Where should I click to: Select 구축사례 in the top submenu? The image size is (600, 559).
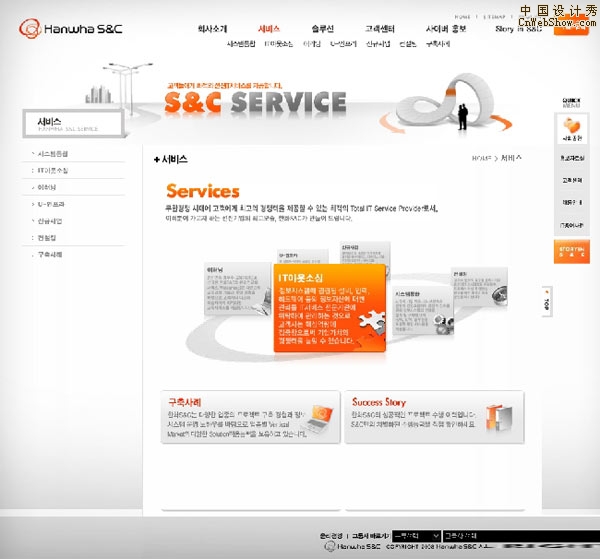pyautogui.click(x=438, y=44)
